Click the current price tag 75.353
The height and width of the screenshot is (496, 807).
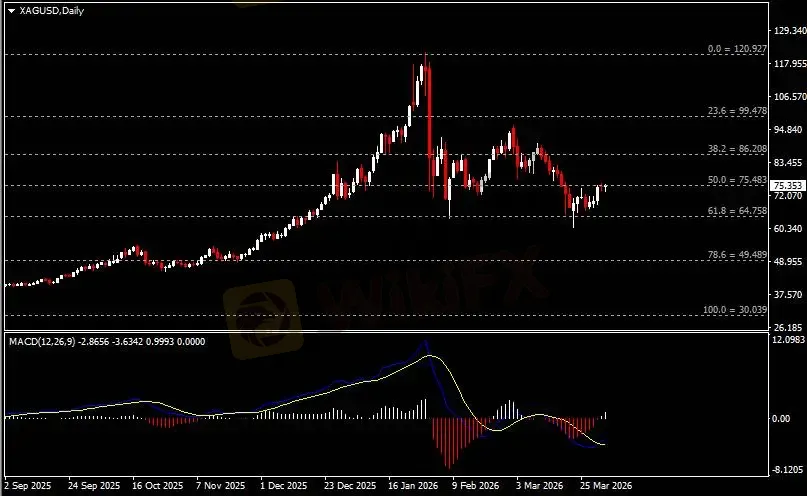[788, 186]
